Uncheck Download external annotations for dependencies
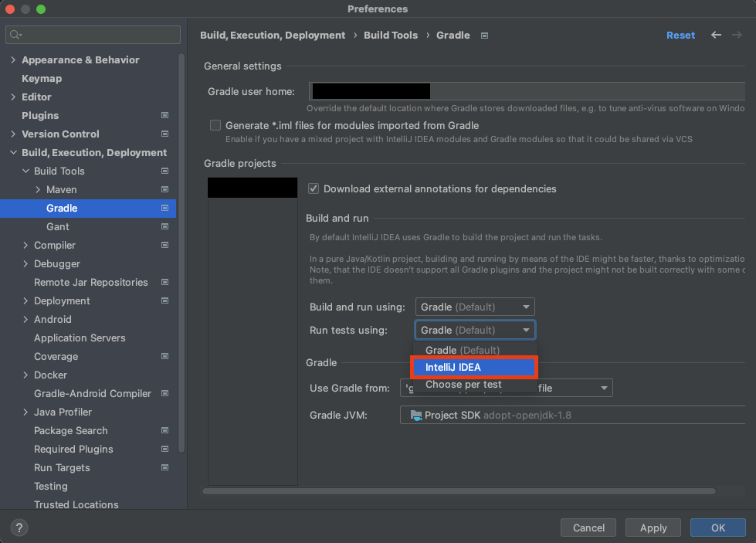The height and width of the screenshot is (543, 756). [x=314, y=188]
